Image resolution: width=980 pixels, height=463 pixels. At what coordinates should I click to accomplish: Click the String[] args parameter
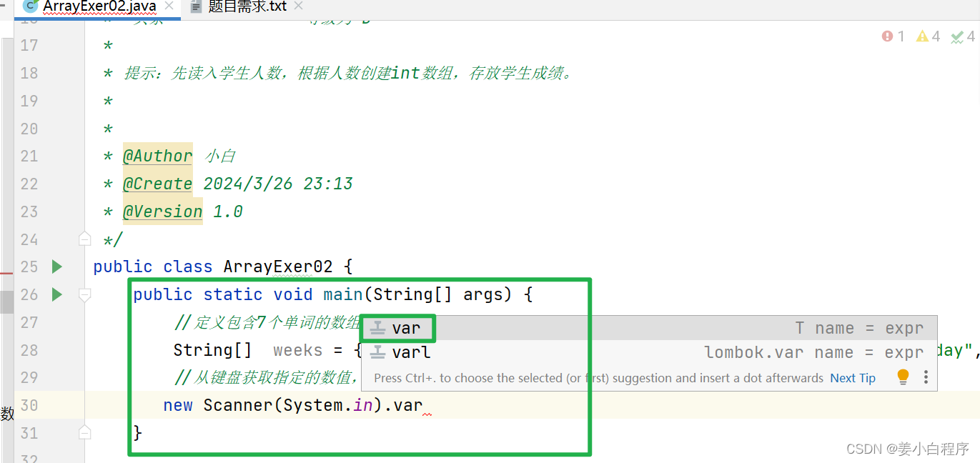(x=440, y=294)
